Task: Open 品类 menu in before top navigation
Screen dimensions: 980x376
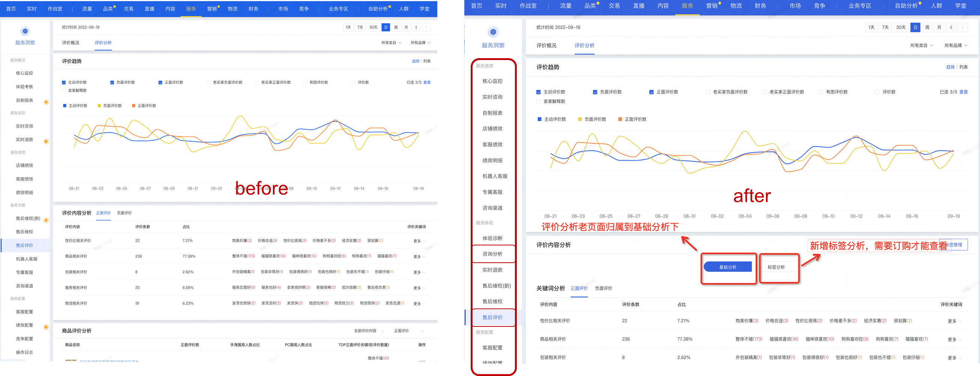Action: 108,9
